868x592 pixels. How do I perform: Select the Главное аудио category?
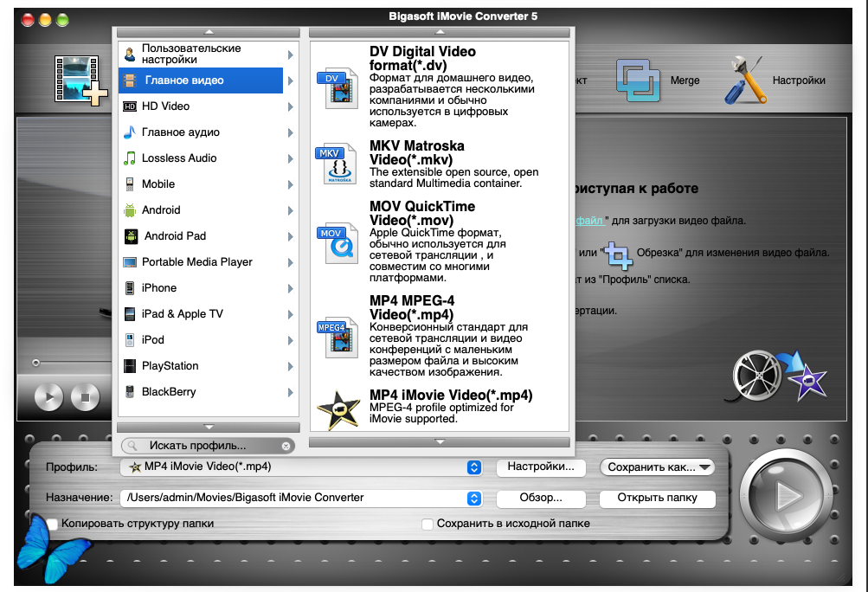pos(209,132)
